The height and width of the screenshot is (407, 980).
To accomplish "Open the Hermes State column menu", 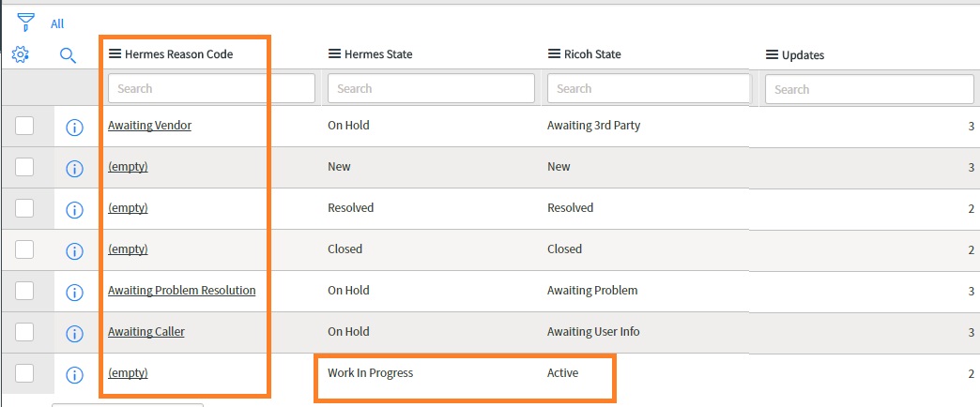I will pos(334,54).
